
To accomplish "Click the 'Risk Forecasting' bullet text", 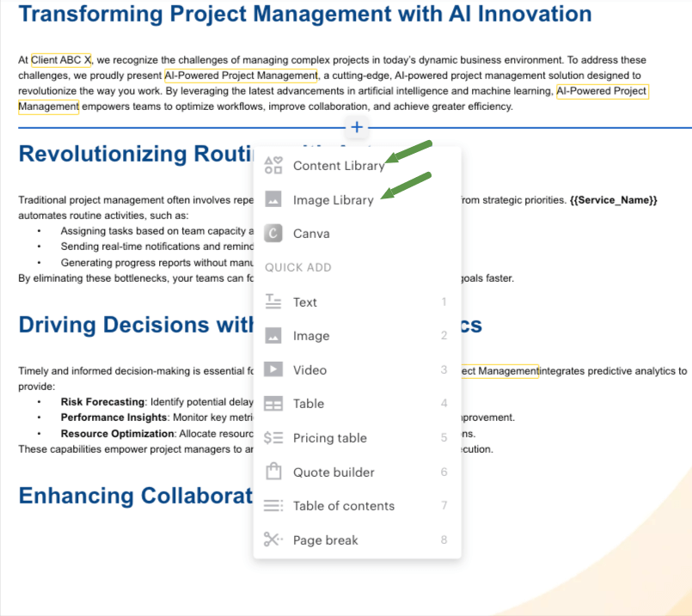I will point(102,402).
